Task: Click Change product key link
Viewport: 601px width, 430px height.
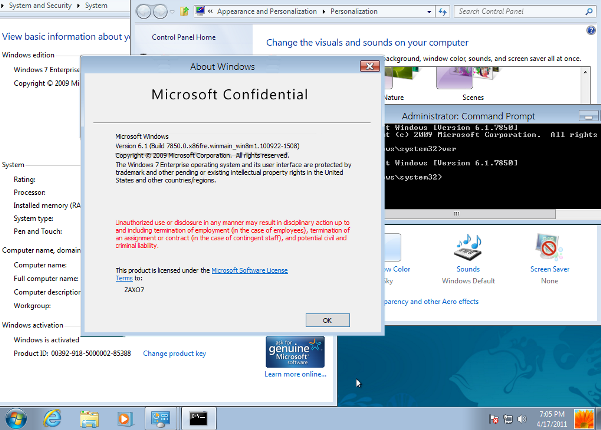Action: 174,353
